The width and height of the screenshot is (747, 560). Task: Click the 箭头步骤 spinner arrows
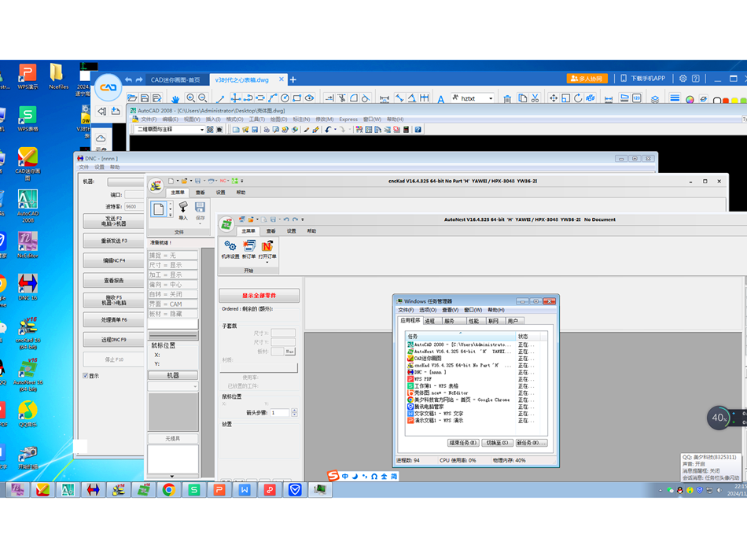click(294, 412)
